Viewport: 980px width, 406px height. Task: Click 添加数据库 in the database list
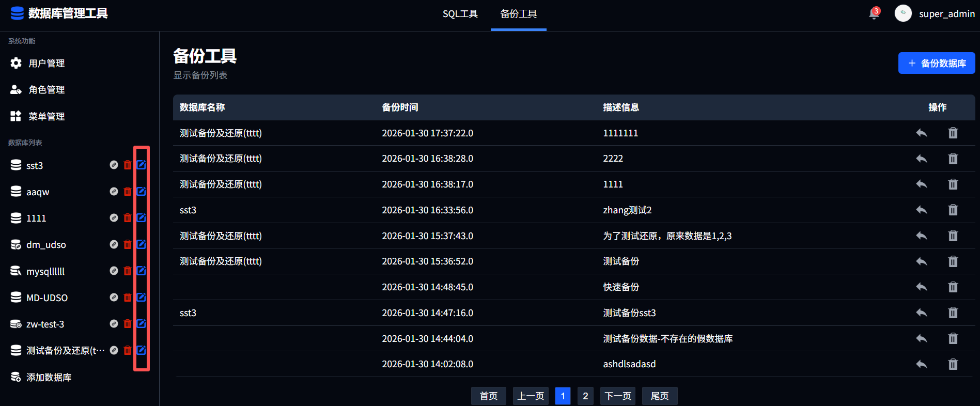(x=49, y=377)
